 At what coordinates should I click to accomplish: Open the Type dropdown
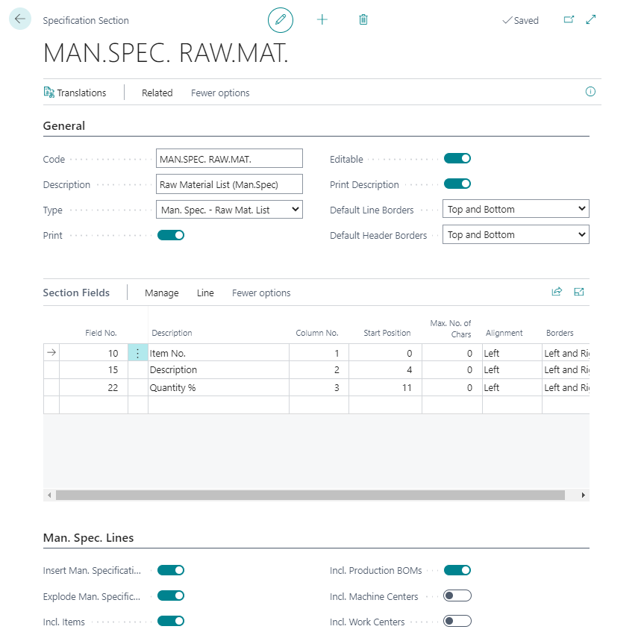click(x=229, y=210)
